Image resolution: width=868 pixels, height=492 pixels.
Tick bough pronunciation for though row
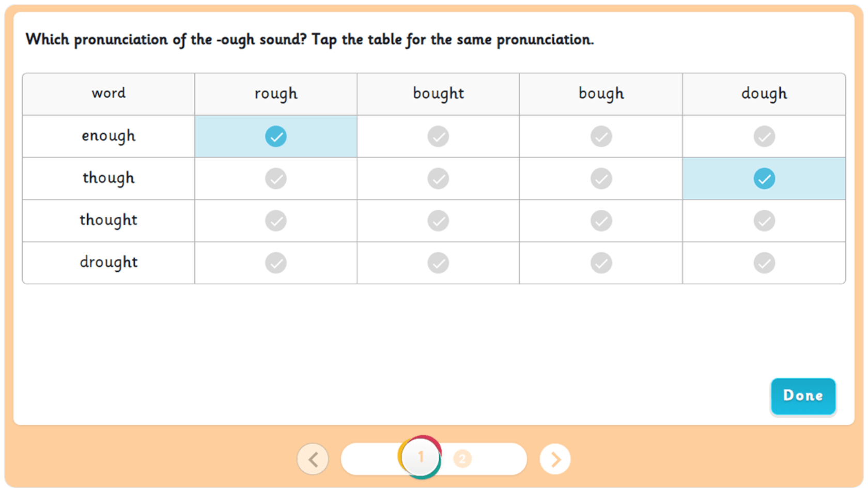coord(601,179)
